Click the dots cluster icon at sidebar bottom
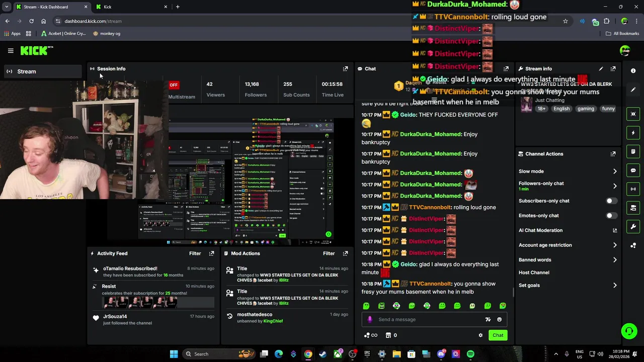Screen dimensions: 644x362 [633, 245]
